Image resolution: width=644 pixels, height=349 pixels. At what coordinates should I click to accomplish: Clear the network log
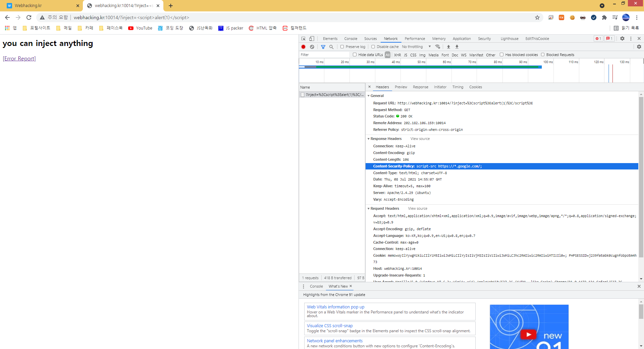(x=312, y=47)
